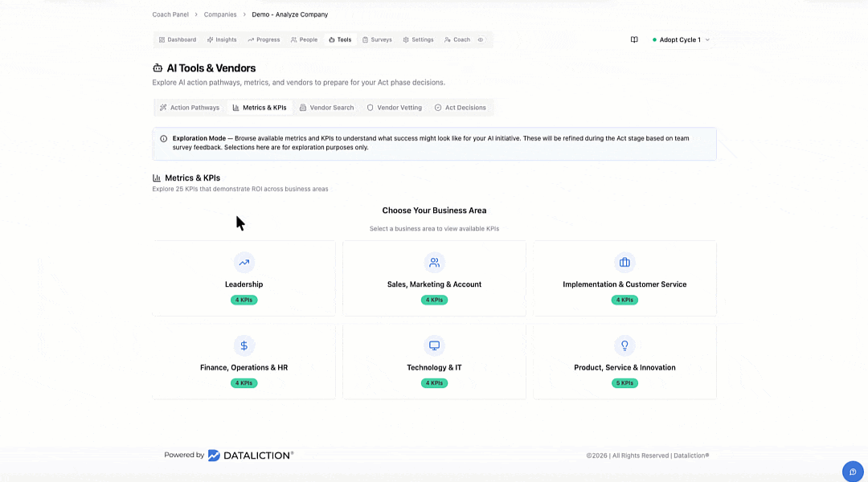The width and height of the screenshot is (868, 482).
Task: Click the Leadership trend arrow icon
Action: (244, 263)
